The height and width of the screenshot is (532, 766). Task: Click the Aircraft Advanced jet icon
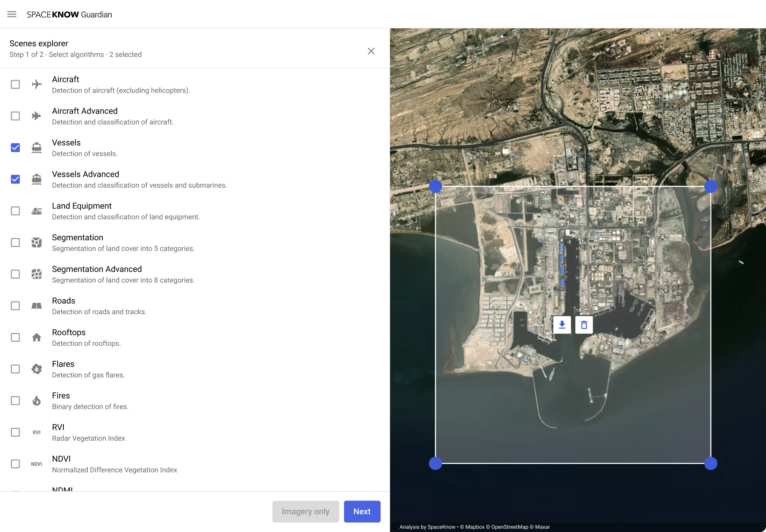[x=37, y=116]
